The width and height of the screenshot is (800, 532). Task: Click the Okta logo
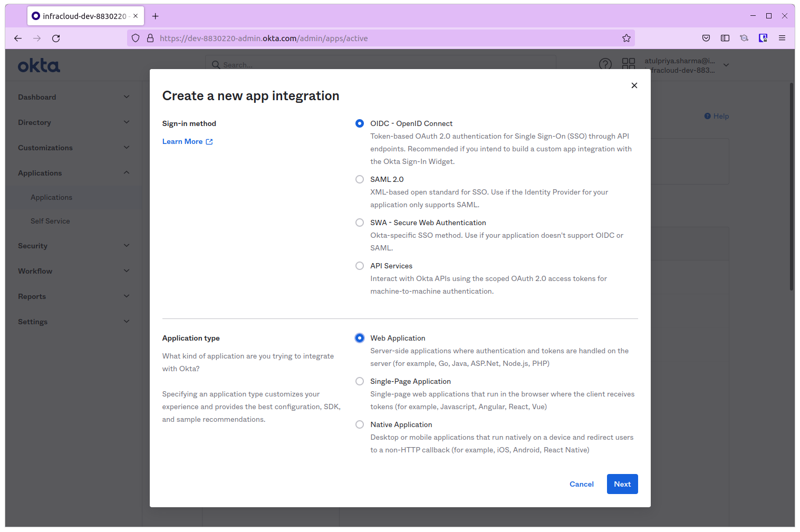point(39,65)
